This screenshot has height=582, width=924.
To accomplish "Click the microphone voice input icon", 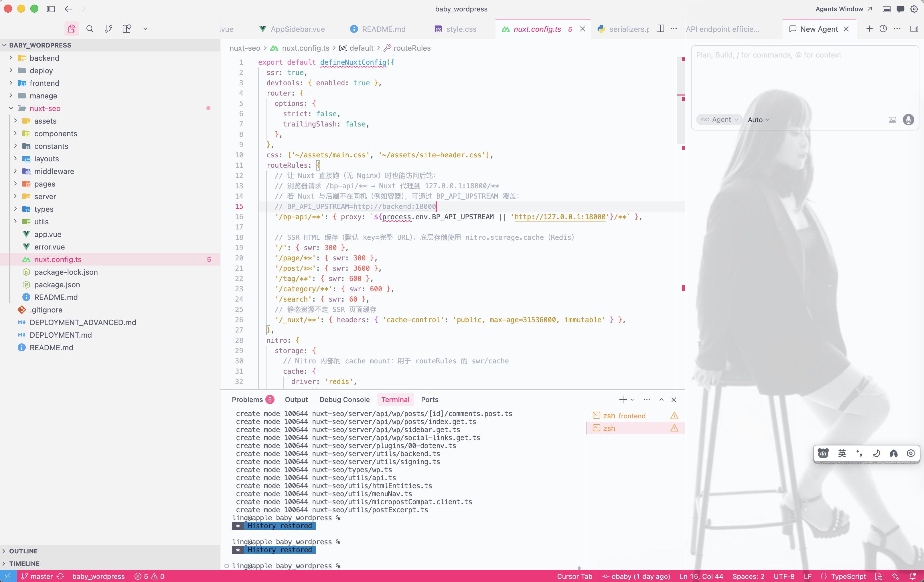I will pyautogui.click(x=908, y=120).
